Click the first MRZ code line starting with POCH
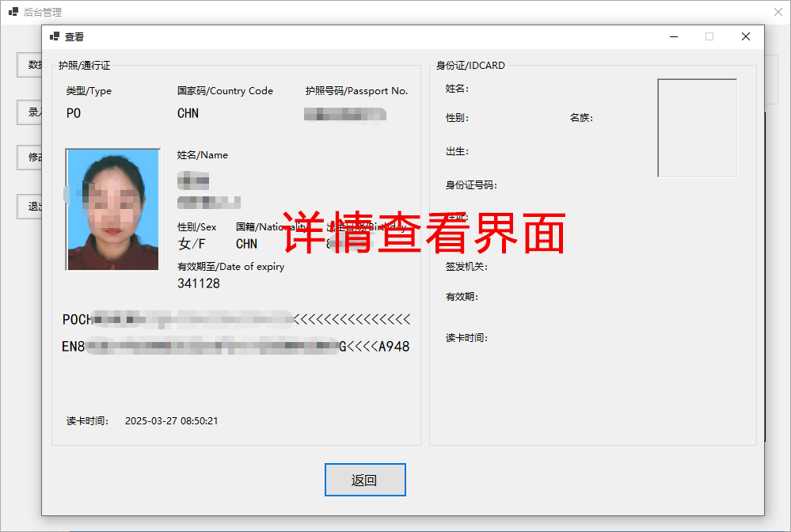The width and height of the screenshot is (791, 532). pos(236,319)
